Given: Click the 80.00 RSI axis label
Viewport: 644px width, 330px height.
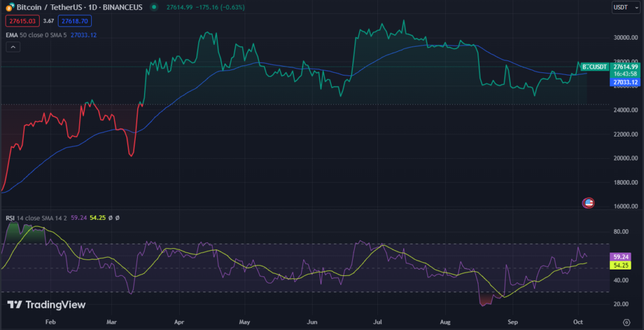Looking at the screenshot, I should pos(622,232).
